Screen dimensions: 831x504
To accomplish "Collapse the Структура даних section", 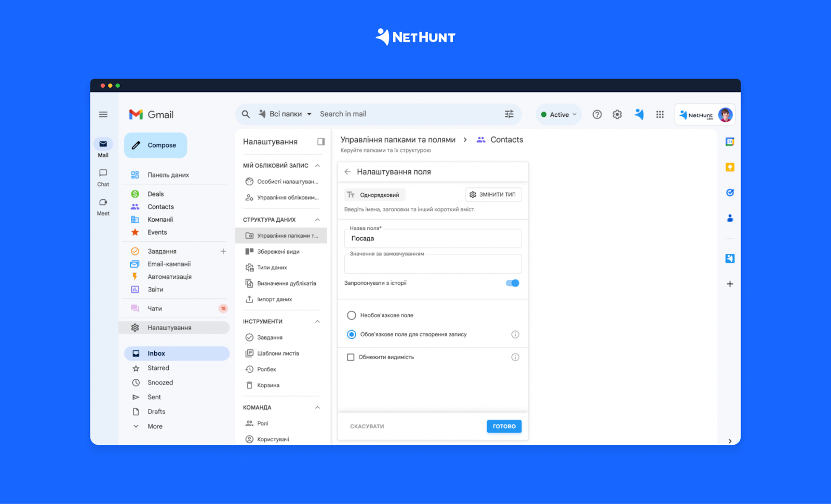I will [x=317, y=220].
